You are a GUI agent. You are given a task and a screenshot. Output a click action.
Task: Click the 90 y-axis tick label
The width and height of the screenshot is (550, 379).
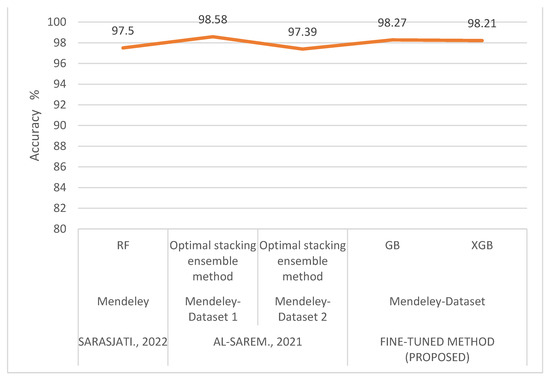[60, 125]
